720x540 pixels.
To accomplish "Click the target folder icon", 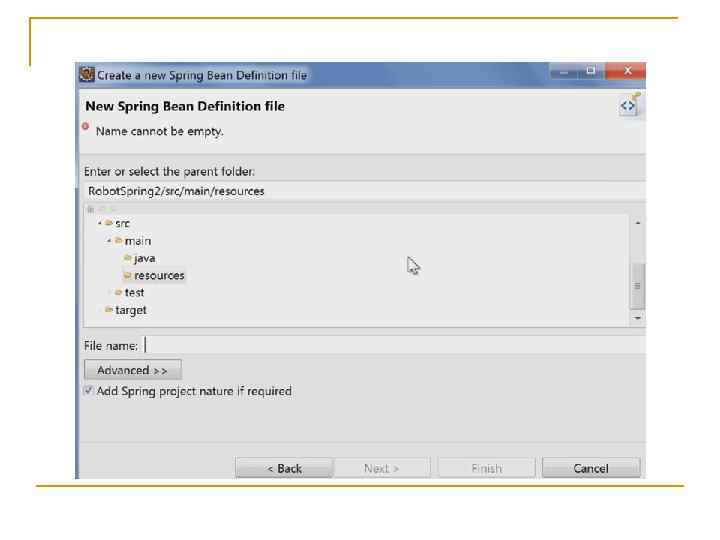I will (109, 309).
